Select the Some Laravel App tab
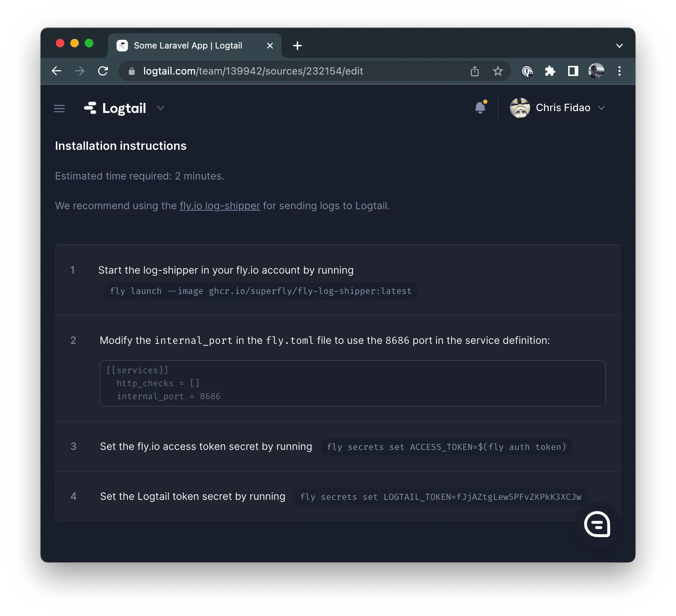The height and width of the screenshot is (616, 676). 187,46
